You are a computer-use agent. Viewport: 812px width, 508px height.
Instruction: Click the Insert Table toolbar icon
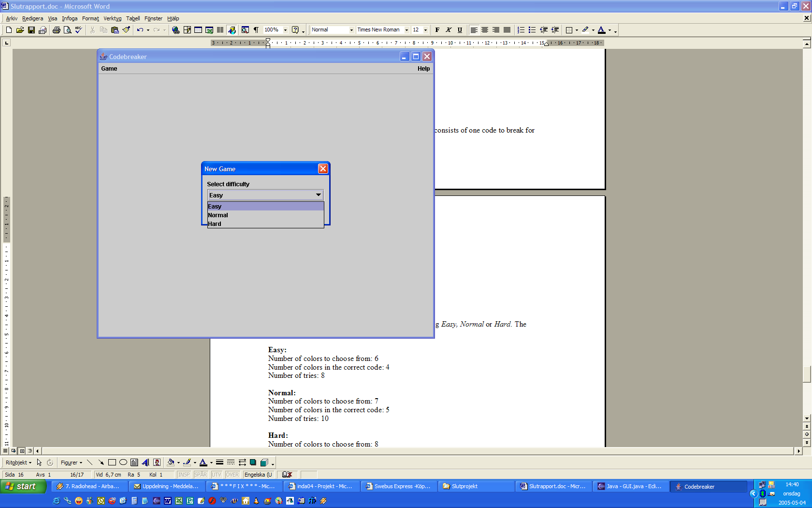[198, 30]
